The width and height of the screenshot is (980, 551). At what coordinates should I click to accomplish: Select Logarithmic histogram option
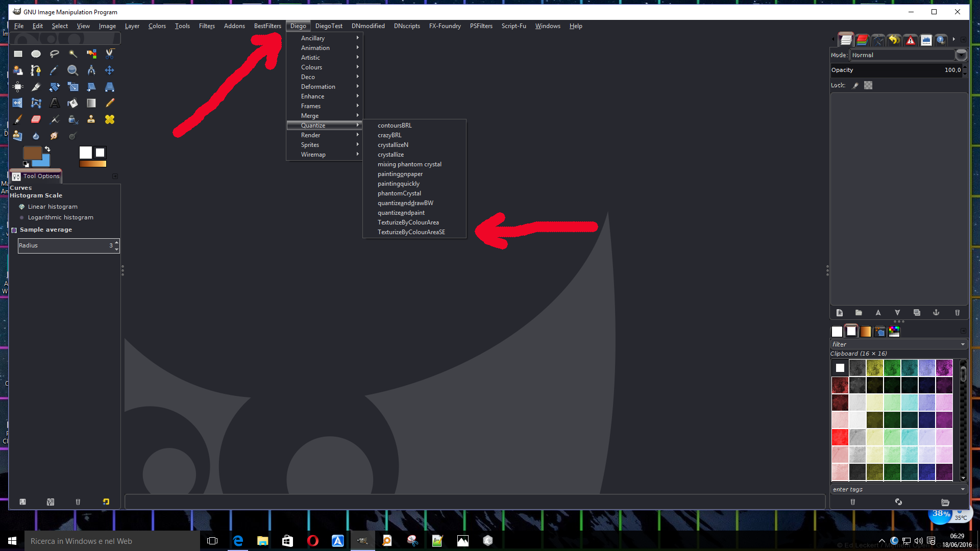(56, 217)
